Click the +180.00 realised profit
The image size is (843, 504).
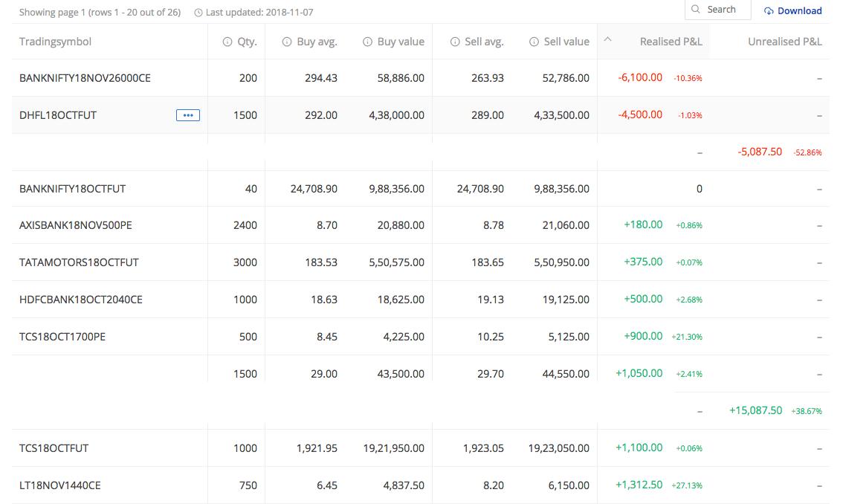643,224
